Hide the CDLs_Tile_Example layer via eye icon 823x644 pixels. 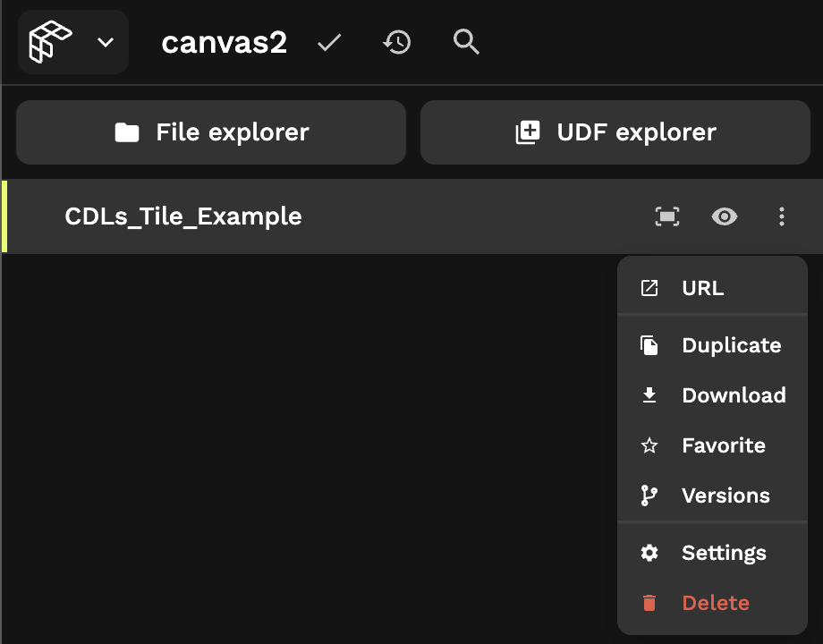tap(725, 216)
